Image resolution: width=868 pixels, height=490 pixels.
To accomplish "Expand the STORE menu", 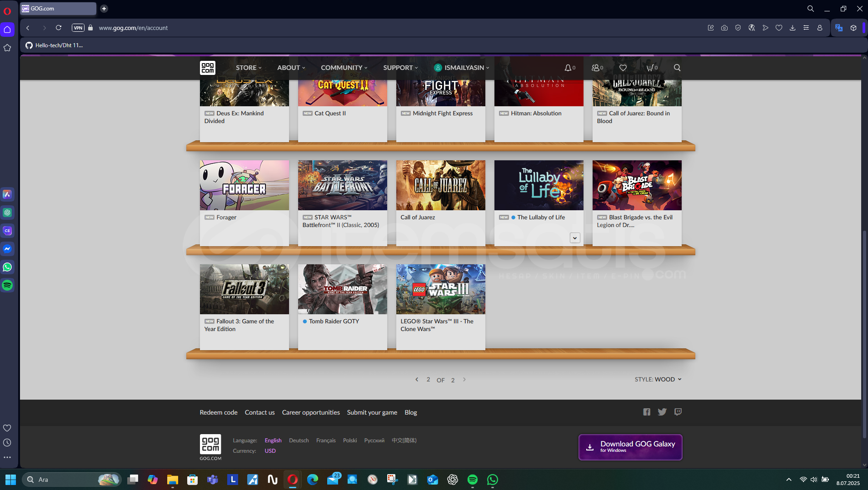I will click(x=249, y=68).
